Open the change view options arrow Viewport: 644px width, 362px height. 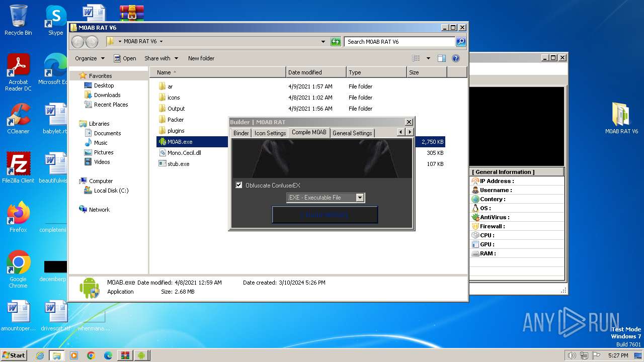[428, 58]
